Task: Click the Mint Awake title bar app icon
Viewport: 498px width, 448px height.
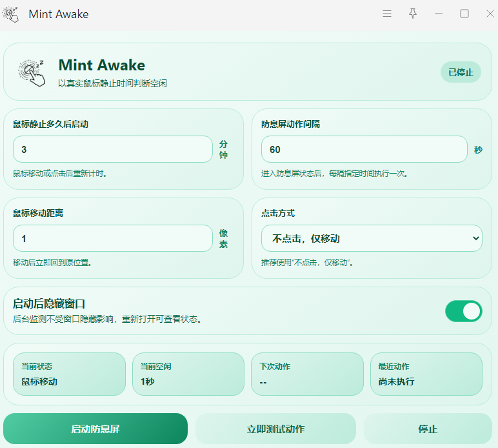Action: pos(10,14)
